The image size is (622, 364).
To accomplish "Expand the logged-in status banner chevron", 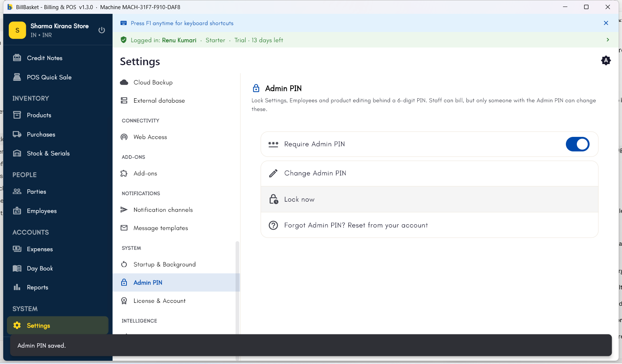I will [608, 40].
